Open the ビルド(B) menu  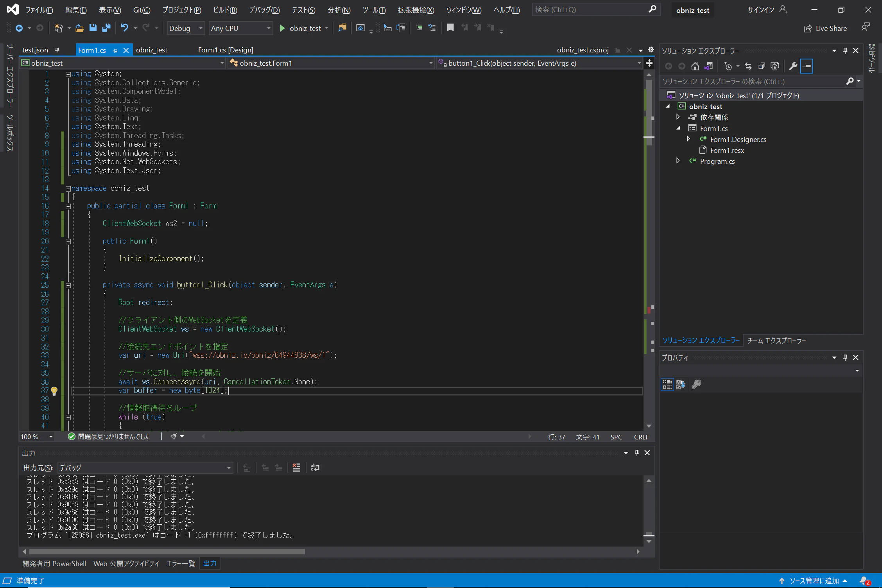pyautogui.click(x=225, y=10)
